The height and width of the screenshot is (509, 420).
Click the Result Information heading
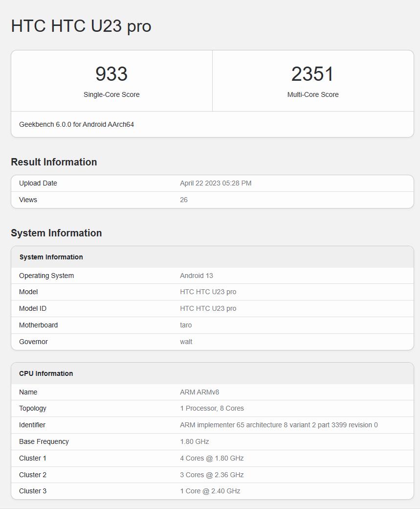point(54,162)
